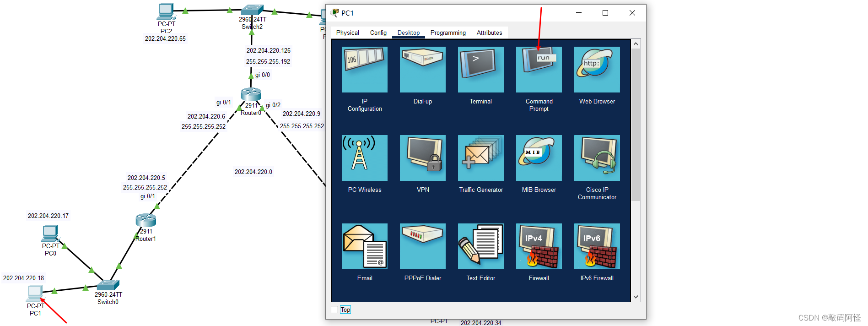This screenshot has width=868, height=326.
Task: Minimize the PC1 window
Action: coord(578,13)
